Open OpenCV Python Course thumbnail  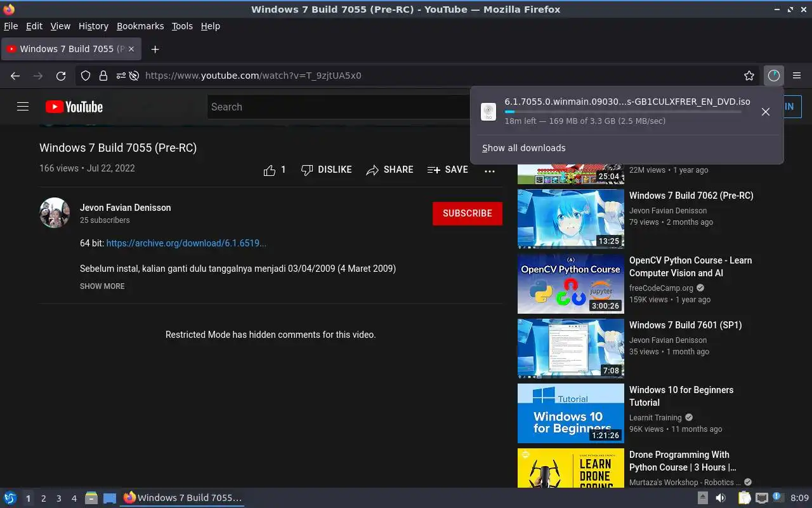571,284
